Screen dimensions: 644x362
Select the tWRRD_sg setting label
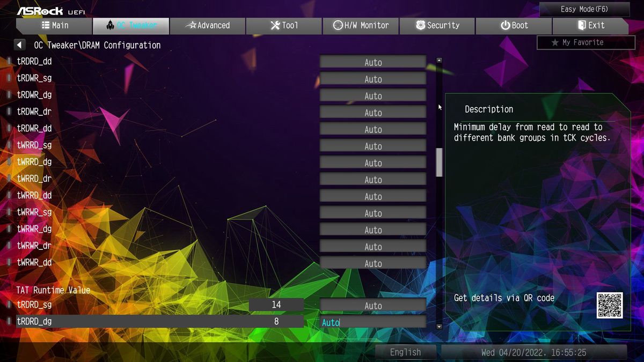(x=34, y=145)
